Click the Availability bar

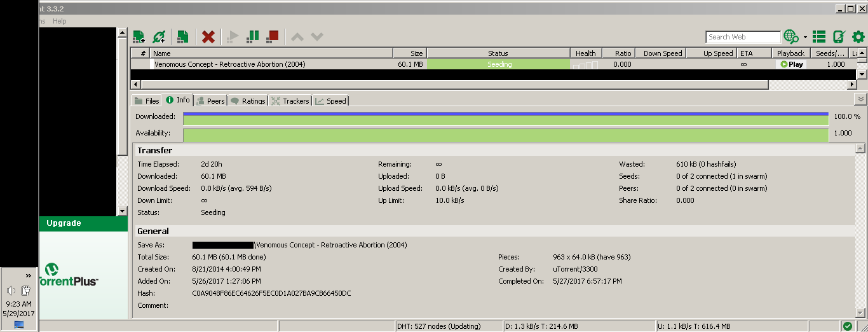[506, 135]
